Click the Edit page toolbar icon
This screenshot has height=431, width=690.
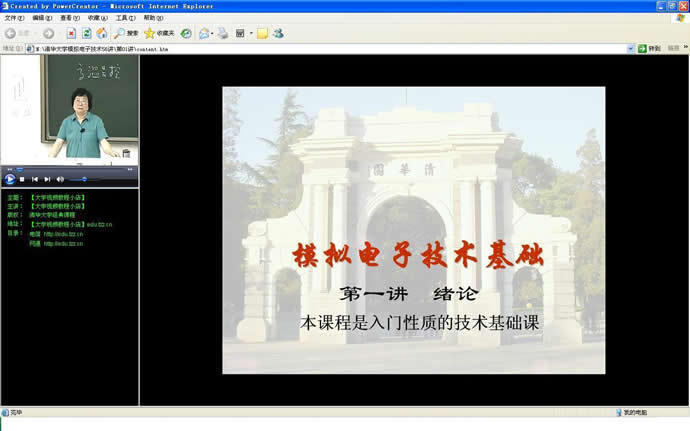pos(240,33)
